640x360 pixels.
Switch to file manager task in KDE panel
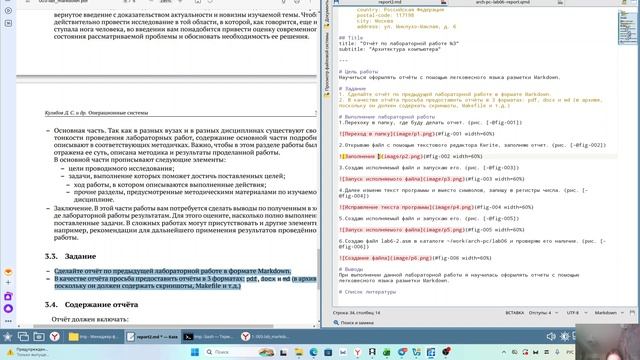(x=94, y=337)
